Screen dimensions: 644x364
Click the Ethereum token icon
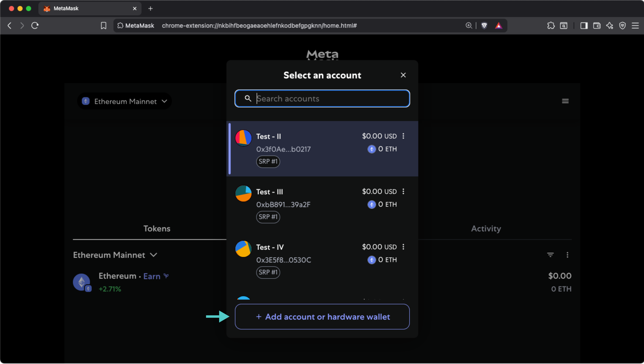[x=82, y=282]
